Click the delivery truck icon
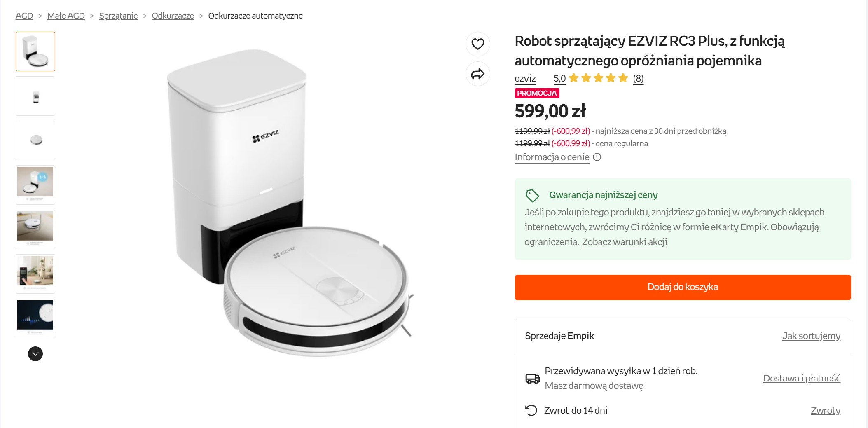Viewport: 868px width, 428px height. coord(532,378)
